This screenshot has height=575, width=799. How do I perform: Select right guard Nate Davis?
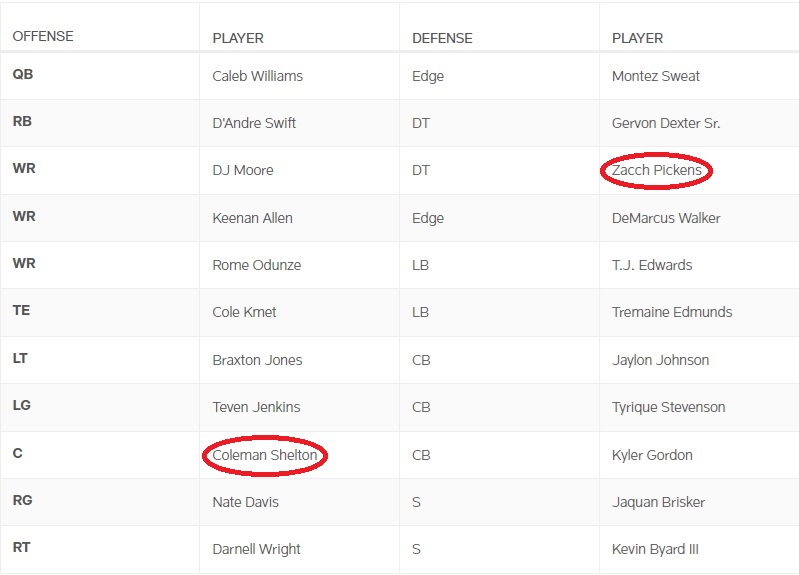[x=245, y=502]
